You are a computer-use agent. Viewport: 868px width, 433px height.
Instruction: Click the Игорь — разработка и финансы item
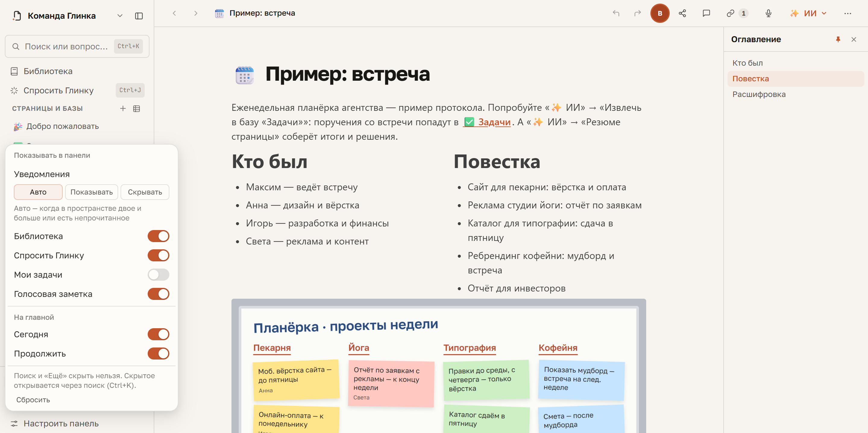pyautogui.click(x=317, y=223)
